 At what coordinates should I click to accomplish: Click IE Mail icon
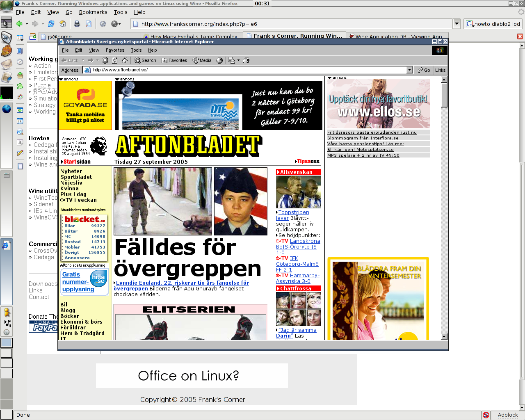(232, 60)
